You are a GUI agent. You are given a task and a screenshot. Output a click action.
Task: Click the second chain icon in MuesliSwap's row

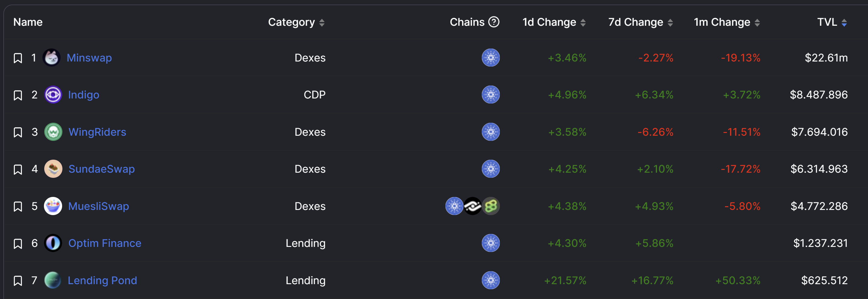[472, 206]
